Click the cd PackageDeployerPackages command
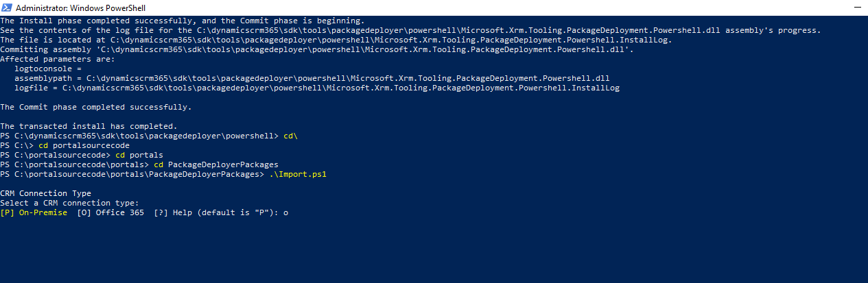 215,165
